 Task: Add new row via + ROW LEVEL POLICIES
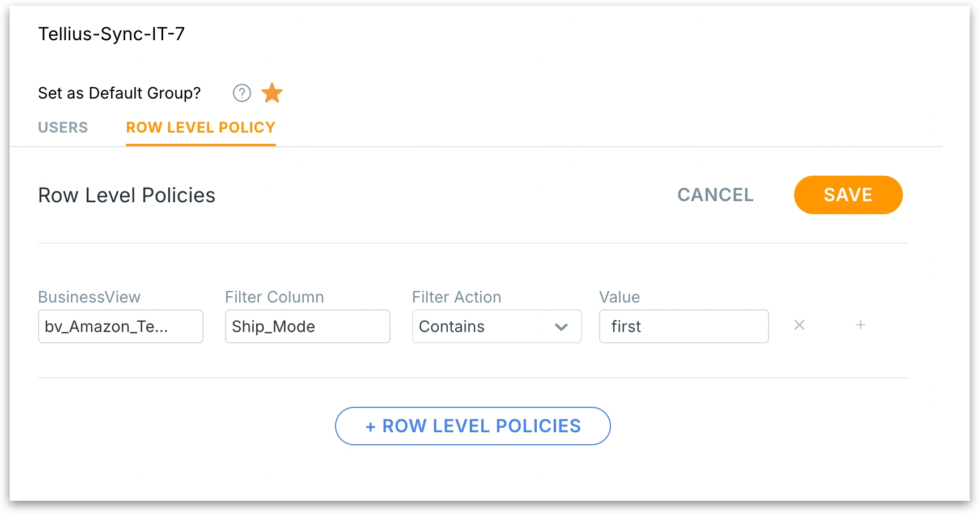473,426
